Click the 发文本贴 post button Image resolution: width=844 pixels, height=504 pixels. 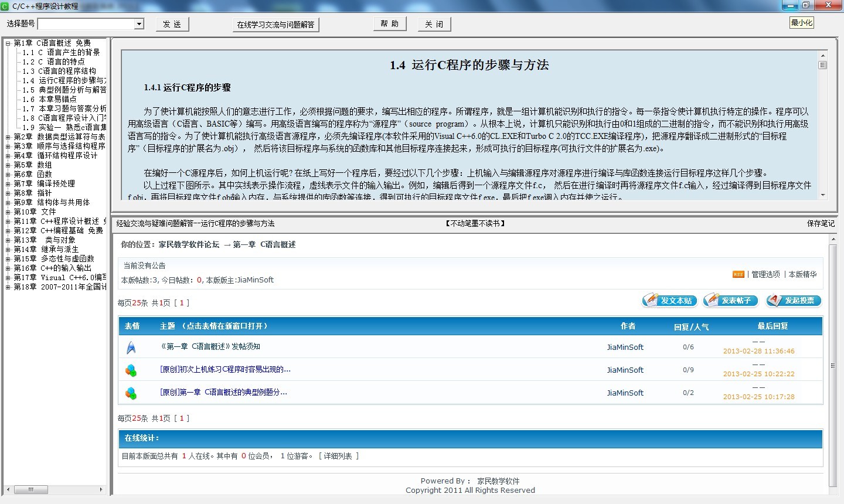(x=670, y=301)
